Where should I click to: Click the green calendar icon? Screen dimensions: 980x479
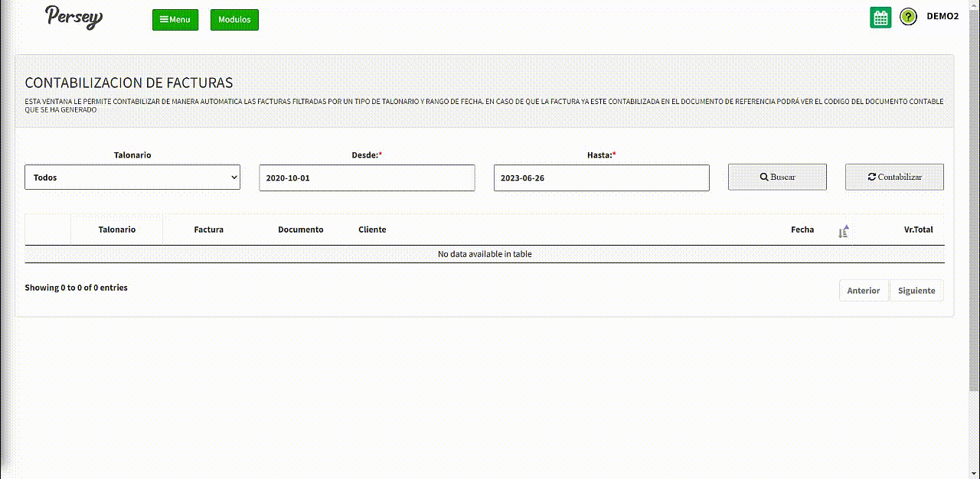(880, 18)
